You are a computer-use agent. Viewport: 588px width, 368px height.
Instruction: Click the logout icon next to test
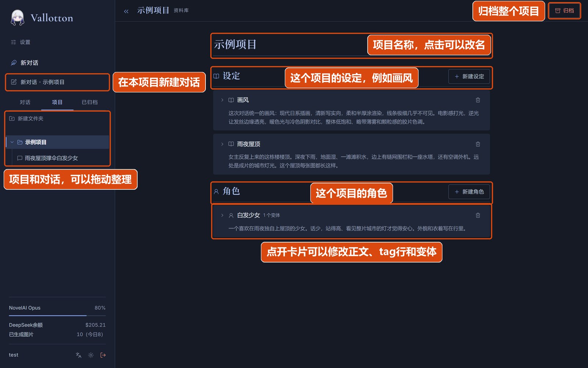pyautogui.click(x=103, y=355)
